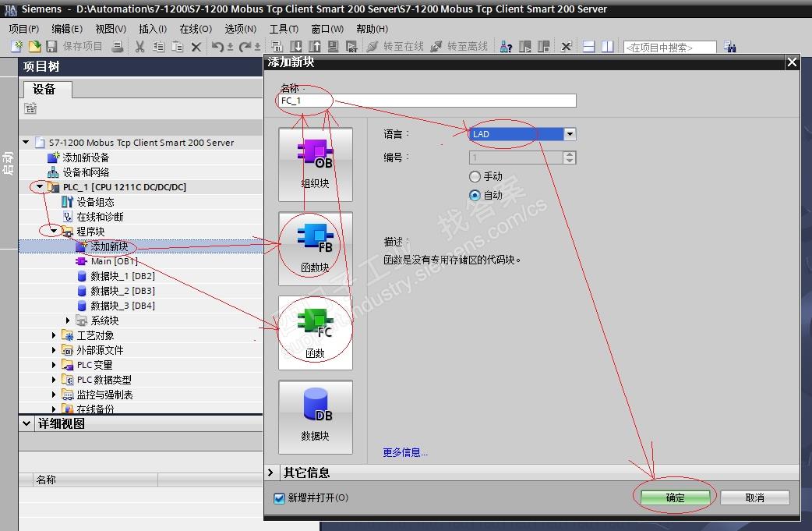Open the 项目(P) menu
The height and width of the screenshot is (531, 812).
tap(24, 29)
